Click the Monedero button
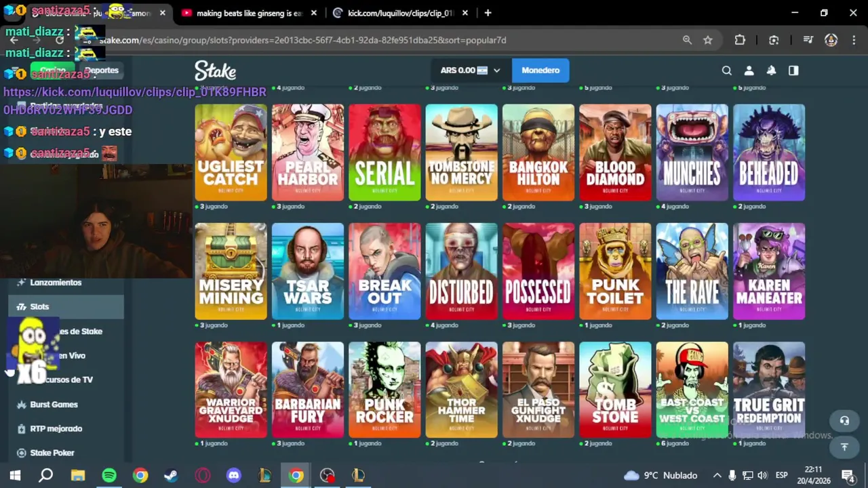 [x=540, y=70]
